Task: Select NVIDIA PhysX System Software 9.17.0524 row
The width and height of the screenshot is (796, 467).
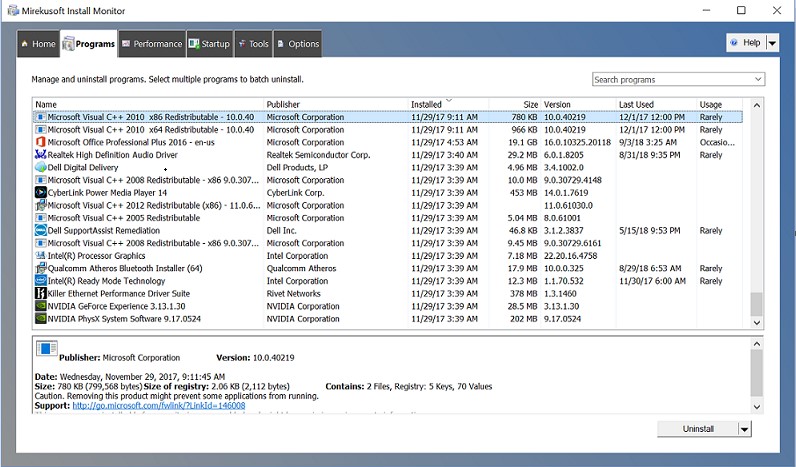Action: point(388,319)
